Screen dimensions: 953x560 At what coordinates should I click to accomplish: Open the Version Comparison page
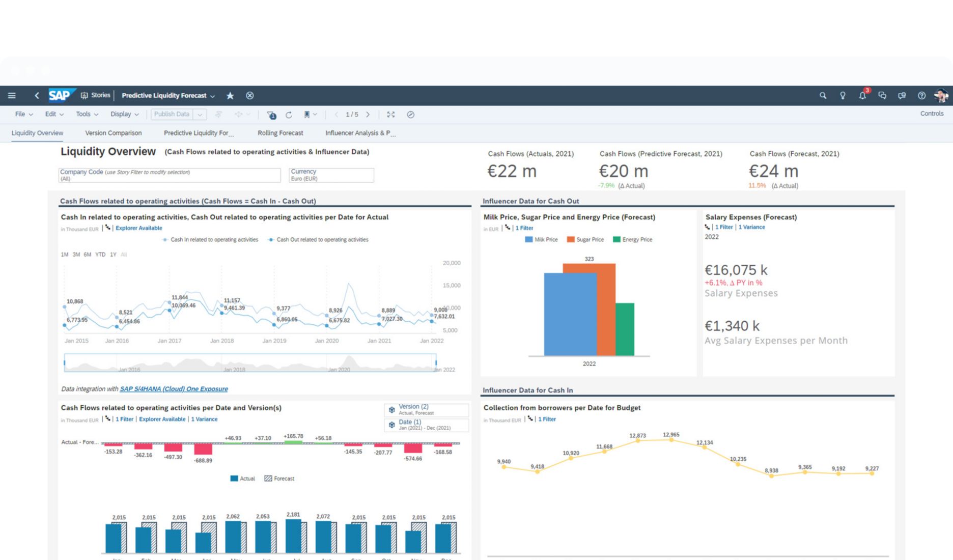pos(113,133)
